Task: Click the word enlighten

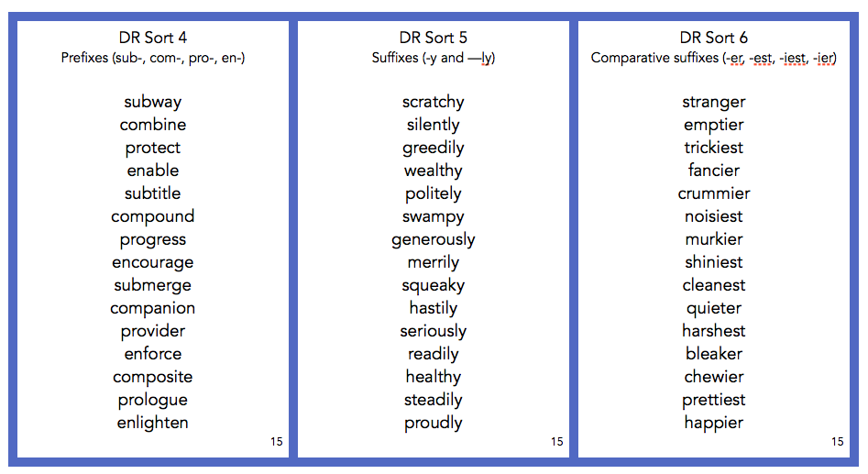Action: [x=153, y=423]
